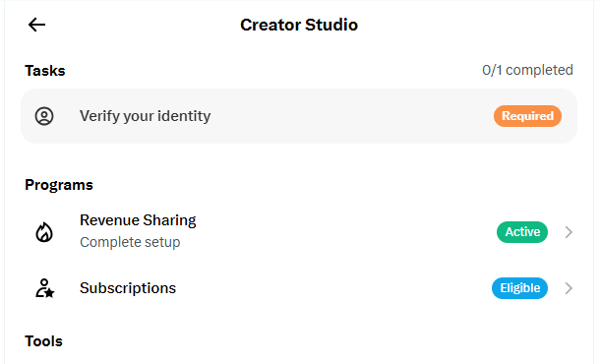
Task: Expand Subscriptions using its chevron
Action: point(569,288)
